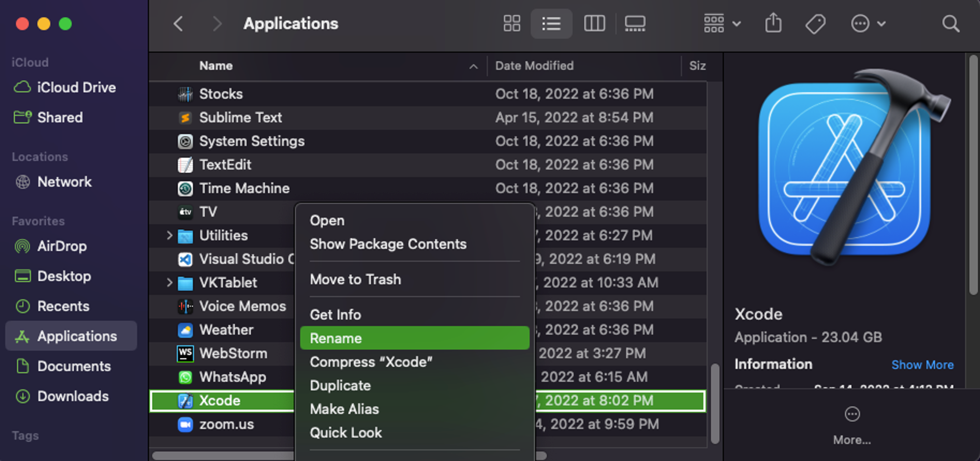This screenshot has width=980, height=461.
Task: Choose Get Info in context menu
Action: click(x=415, y=315)
